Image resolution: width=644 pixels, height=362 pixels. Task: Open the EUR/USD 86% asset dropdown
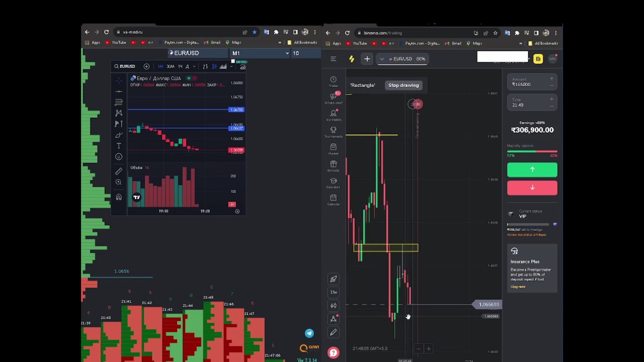tap(403, 59)
